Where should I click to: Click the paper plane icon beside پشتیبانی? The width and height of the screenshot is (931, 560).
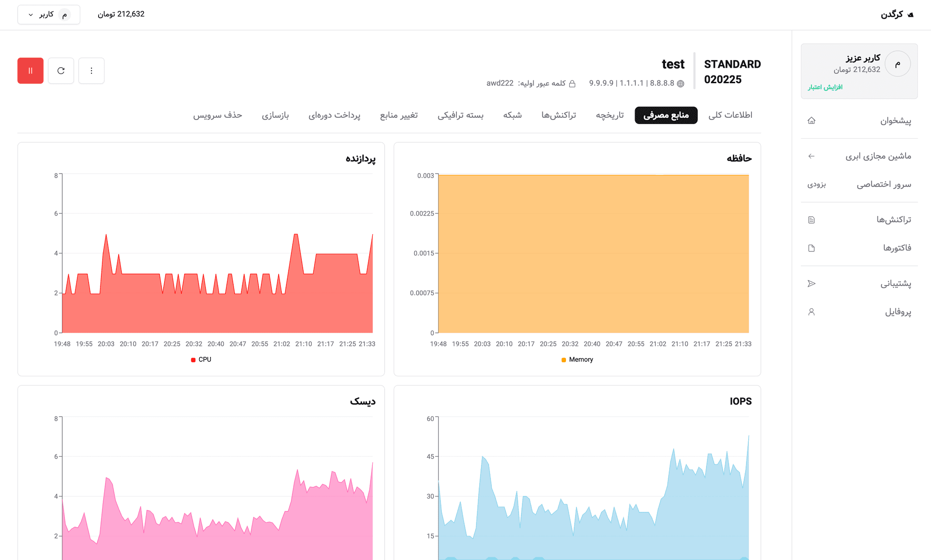click(x=811, y=284)
